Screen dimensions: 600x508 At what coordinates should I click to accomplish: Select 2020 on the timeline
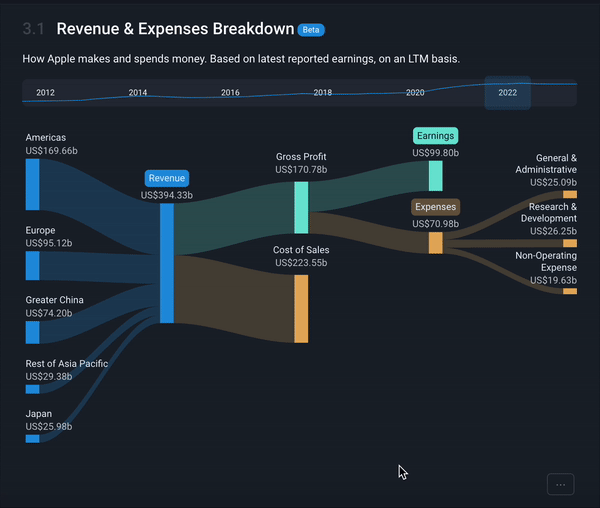click(x=415, y=93)
